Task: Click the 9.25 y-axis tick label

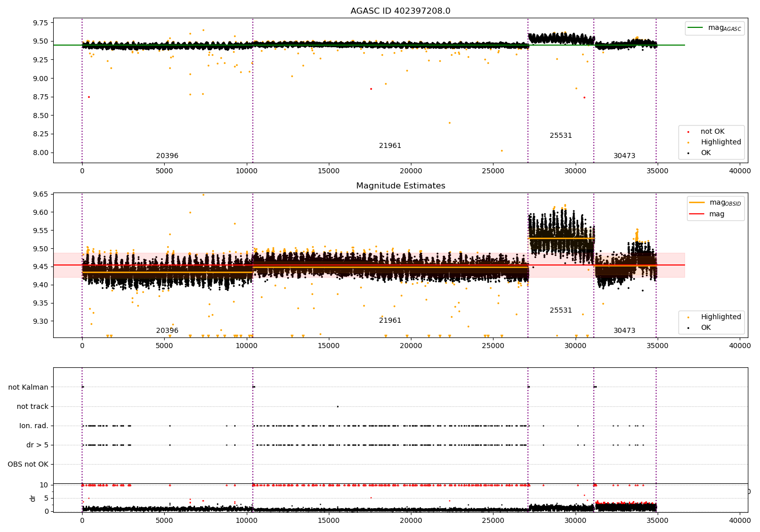Action: coord(40,60)
